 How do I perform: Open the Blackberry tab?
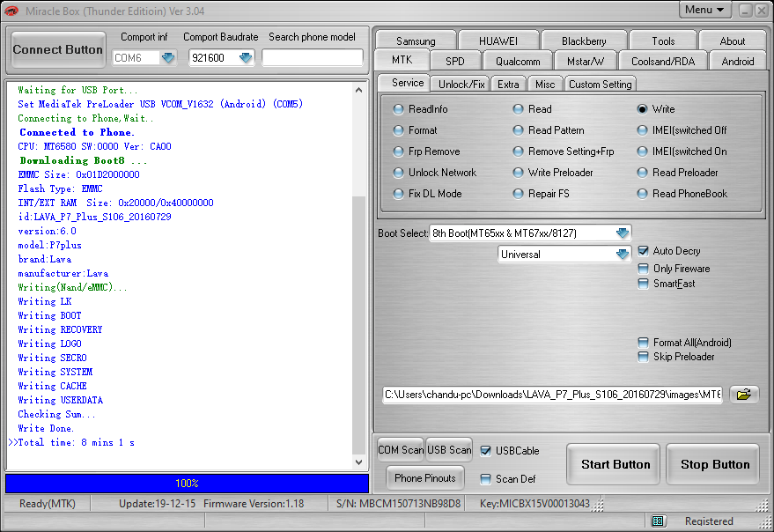pos(584,41)
